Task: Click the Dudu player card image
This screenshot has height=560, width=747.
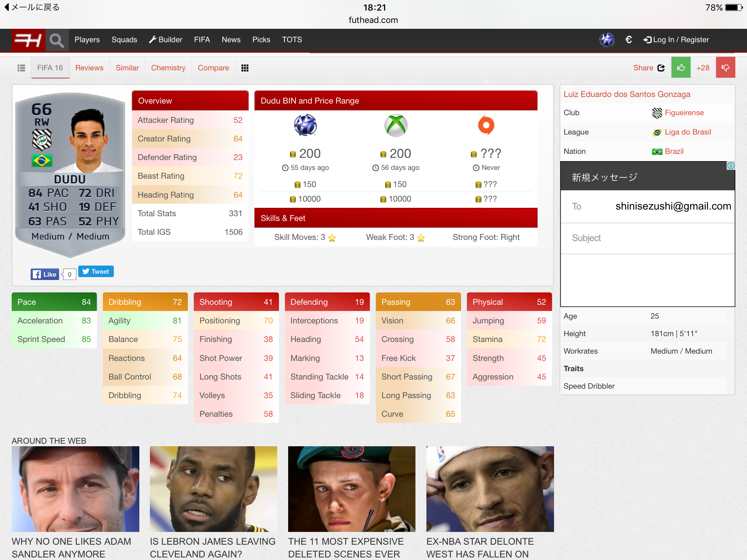Action: point(70,175)
